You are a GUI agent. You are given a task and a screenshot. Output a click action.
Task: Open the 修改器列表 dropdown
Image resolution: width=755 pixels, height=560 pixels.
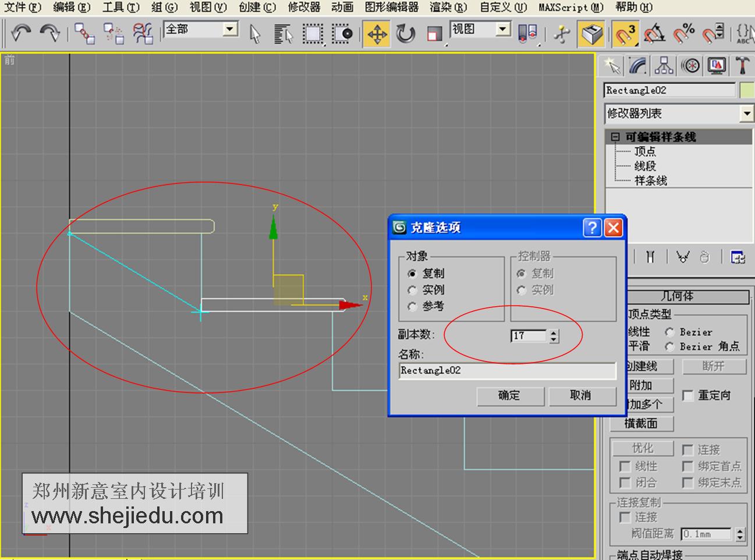(x=747, y=114)
